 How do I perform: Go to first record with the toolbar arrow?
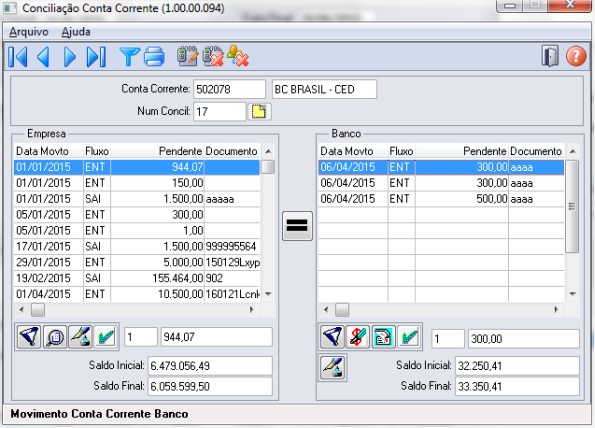pos(18,57)
